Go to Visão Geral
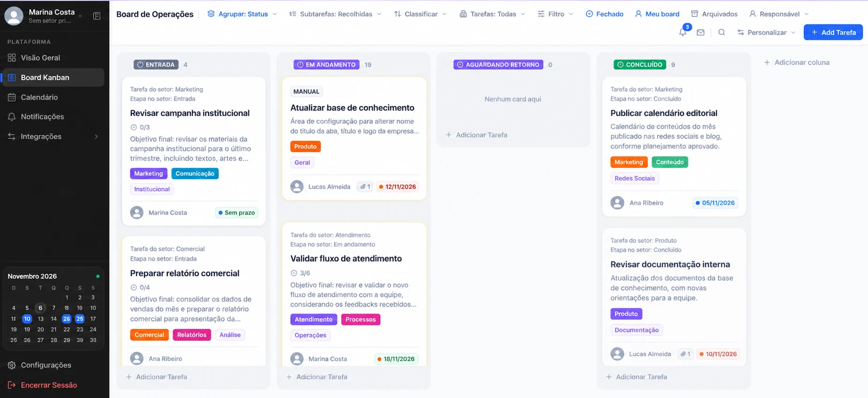Screen dimensions: 868x398 pyautogui.click(x=53, y=58)
